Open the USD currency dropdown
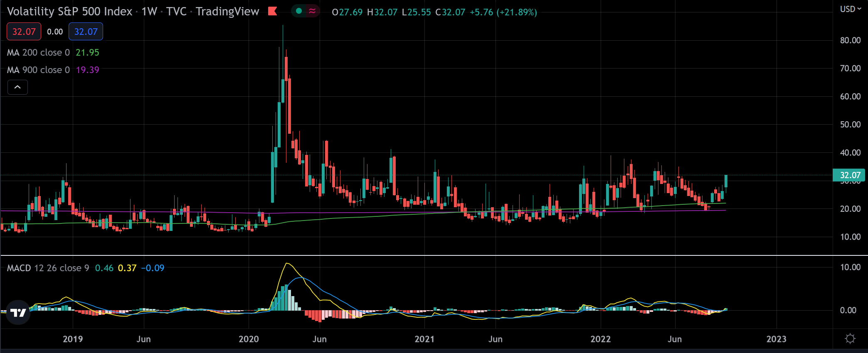Viewport: 868px width, 353px height. click(x=851, y=9)
